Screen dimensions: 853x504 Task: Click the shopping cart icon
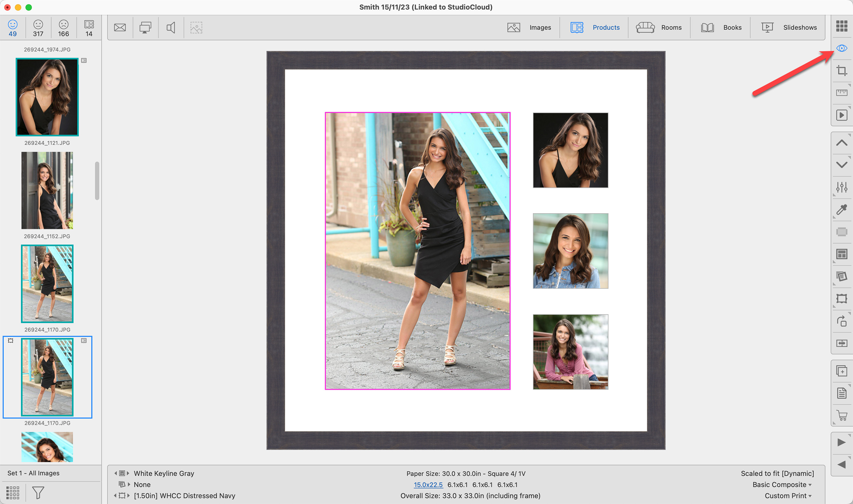842,415
